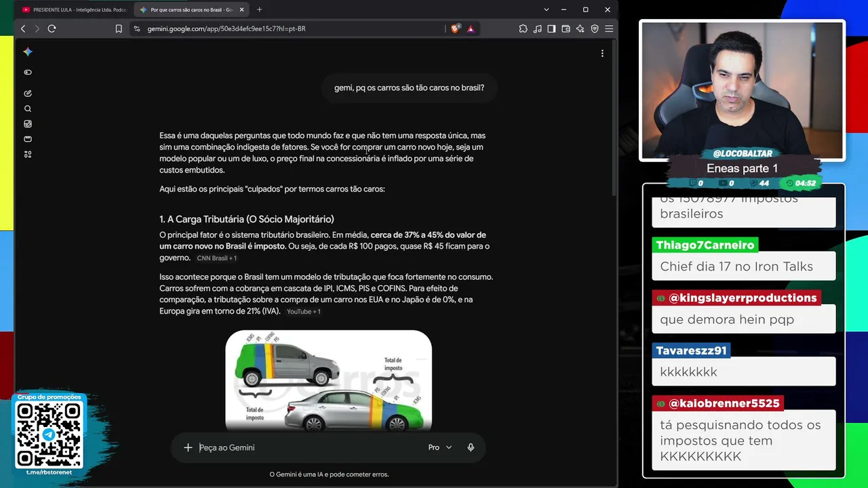
Task: Open the three-dot conversation options menu
Action: (602, 53)
